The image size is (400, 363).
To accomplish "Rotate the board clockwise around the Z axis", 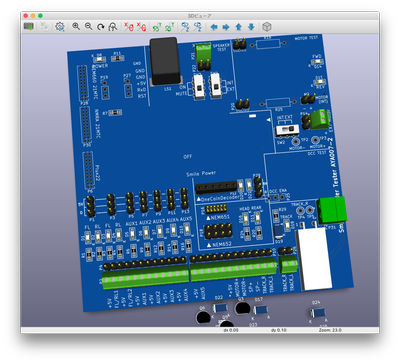I will (x=185, y=27).
